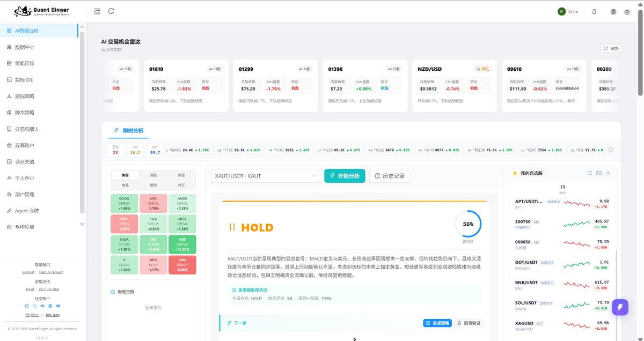
Task: Open the GitHub social icon
Action: 27,306
